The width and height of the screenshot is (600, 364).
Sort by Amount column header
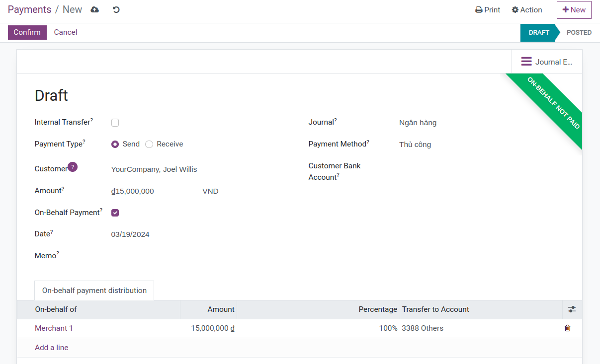pyautogui.click(x=209, y=309)
